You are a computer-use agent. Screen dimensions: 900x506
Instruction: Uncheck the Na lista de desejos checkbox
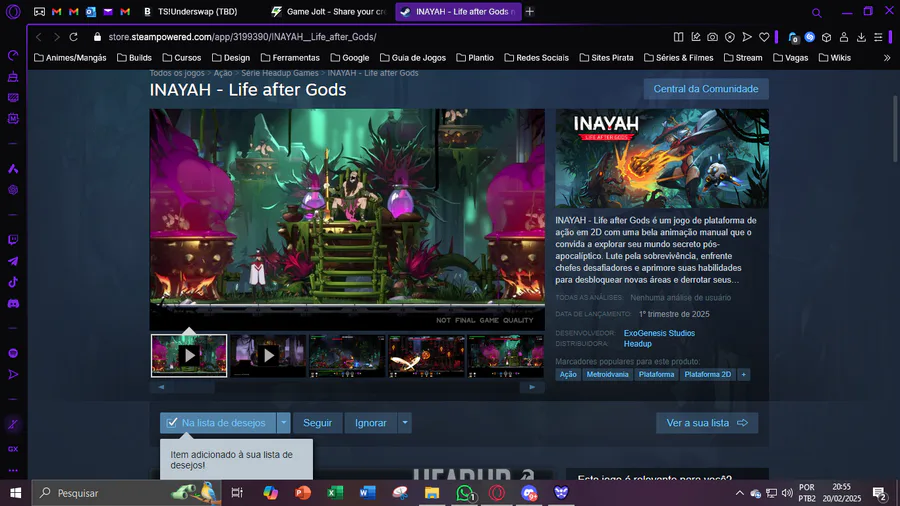(172, 423)
